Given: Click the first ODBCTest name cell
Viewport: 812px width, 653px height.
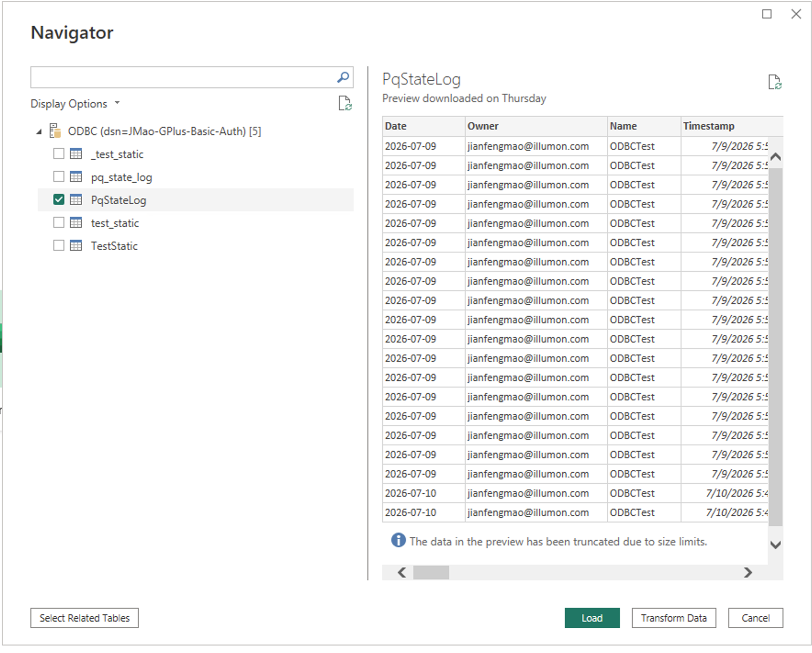Looking at the screenshot, I should pyautogui.click(x=644, y=146).
